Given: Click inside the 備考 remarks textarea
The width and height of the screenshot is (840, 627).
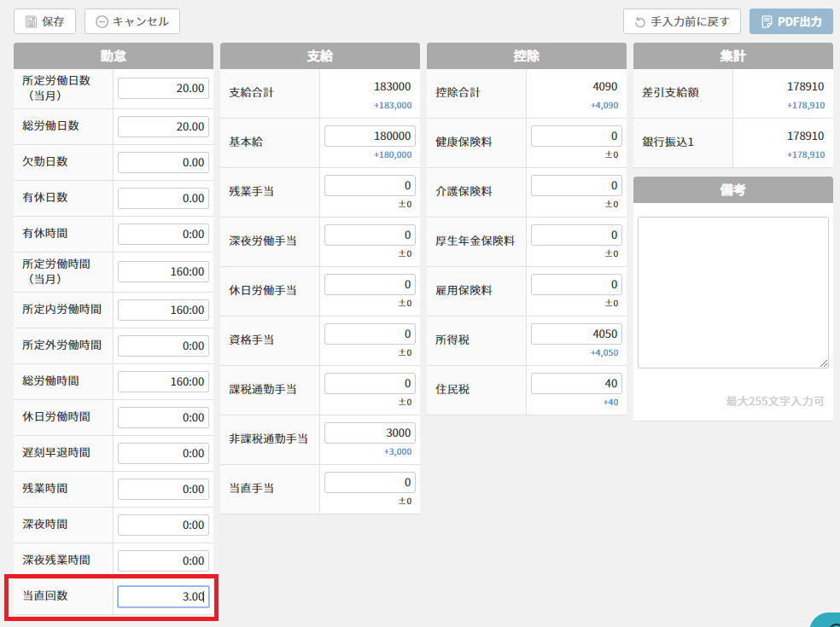Looking at the screenshot, I should 732,292.
